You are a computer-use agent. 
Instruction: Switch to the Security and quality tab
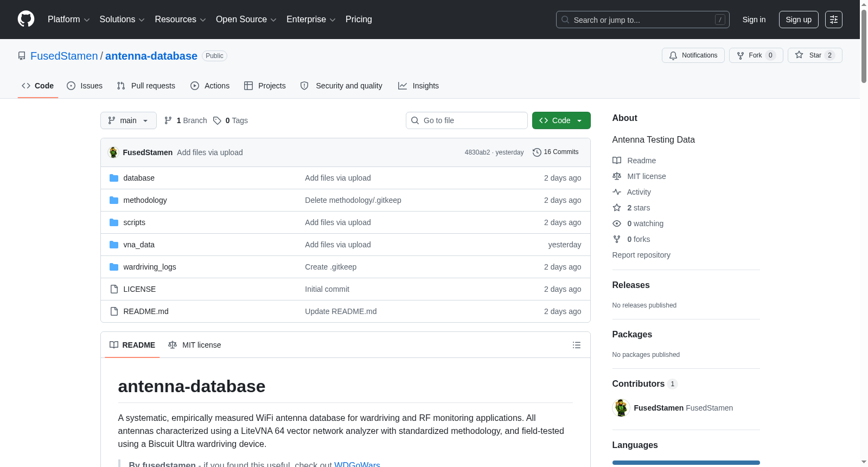click(341, 86)
